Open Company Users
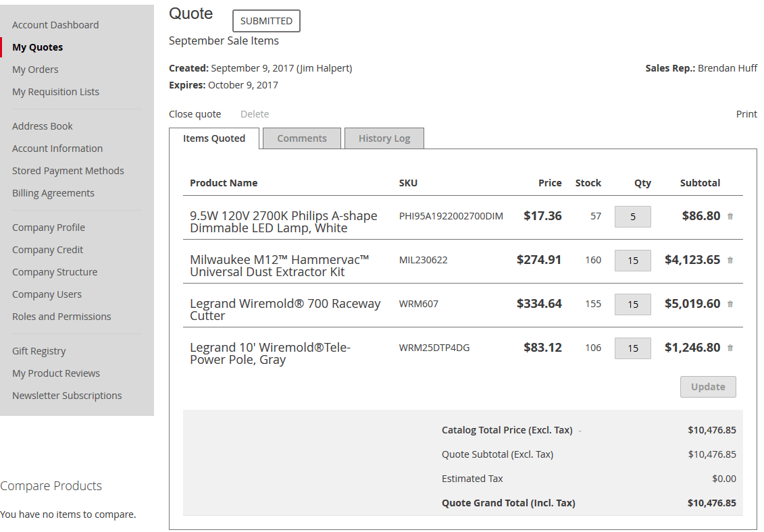Viewport: 764px width, 532px height. [47, 295]
